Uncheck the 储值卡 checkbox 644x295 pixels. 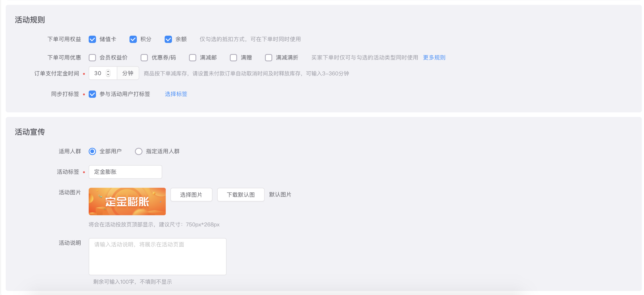point(92,39)
